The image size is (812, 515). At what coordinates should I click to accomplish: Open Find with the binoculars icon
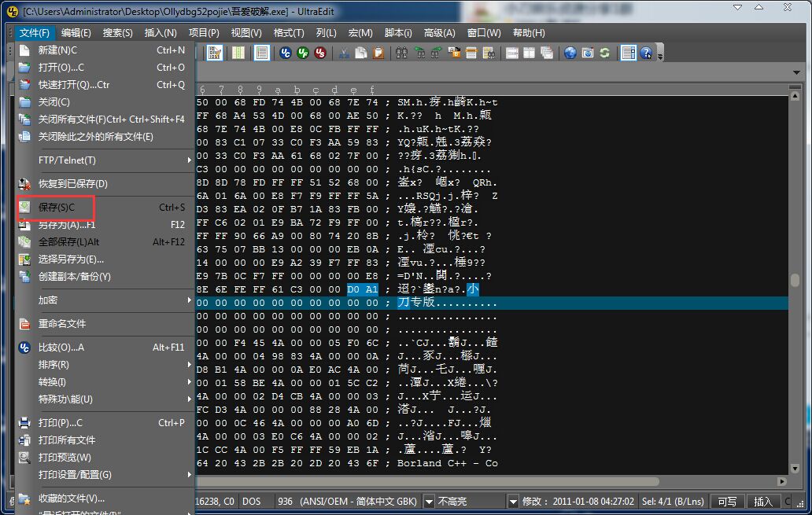[402, 53]
